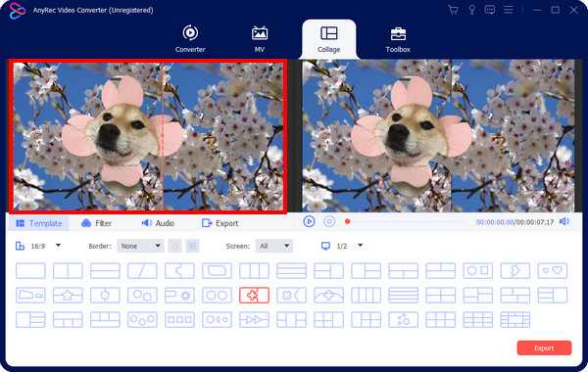Pick the double arrow triangles template

(254, 320)
